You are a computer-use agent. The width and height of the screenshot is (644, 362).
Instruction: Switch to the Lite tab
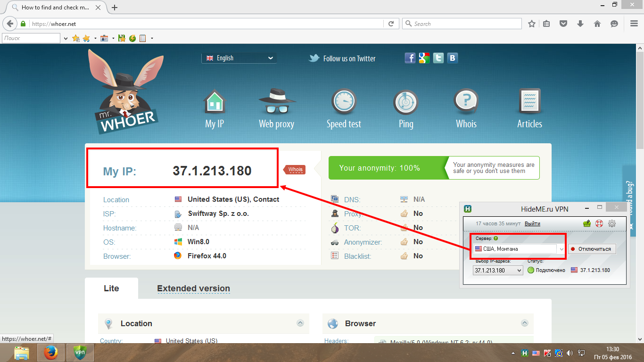coord(111,288)
